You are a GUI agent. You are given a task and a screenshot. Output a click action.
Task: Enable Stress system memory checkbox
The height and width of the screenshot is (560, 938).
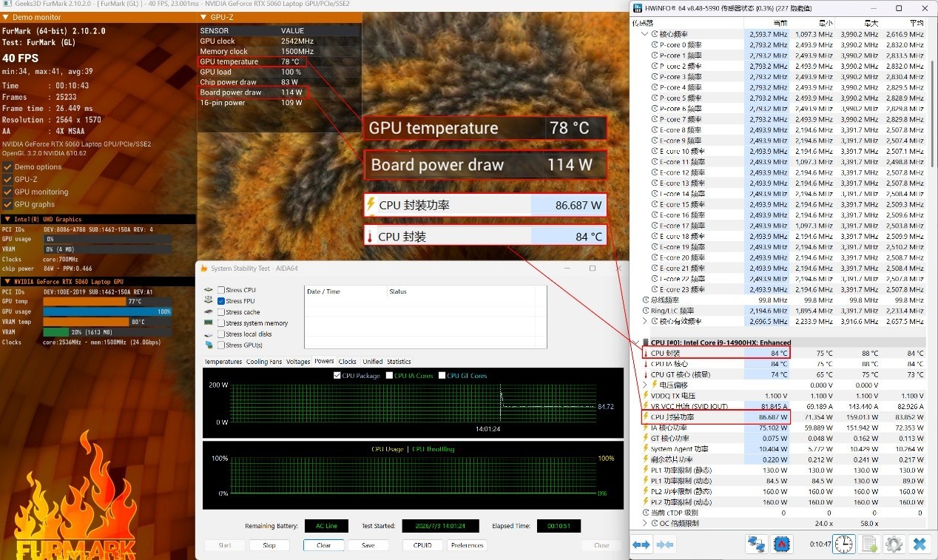tap(221, 323)
